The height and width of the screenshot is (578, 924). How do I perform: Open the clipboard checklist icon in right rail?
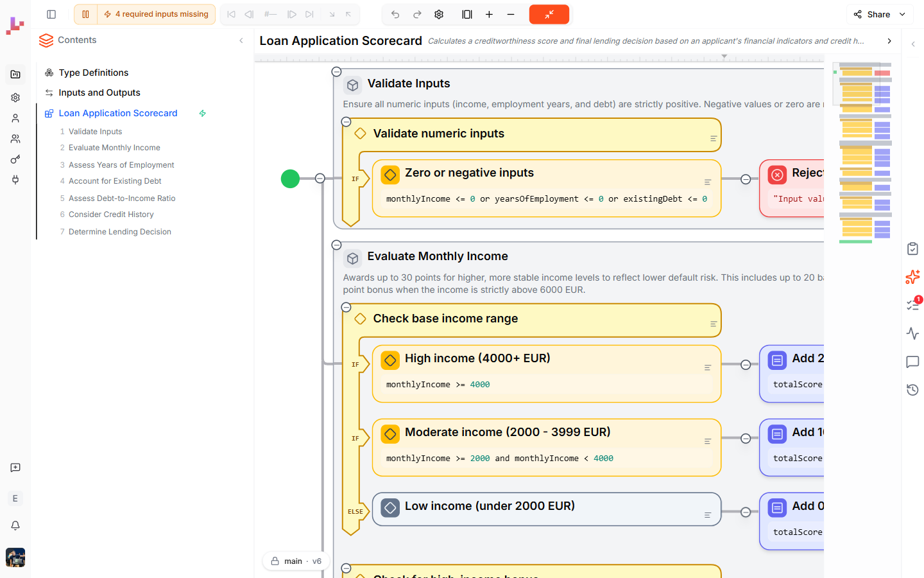click(x=912, y=249)
